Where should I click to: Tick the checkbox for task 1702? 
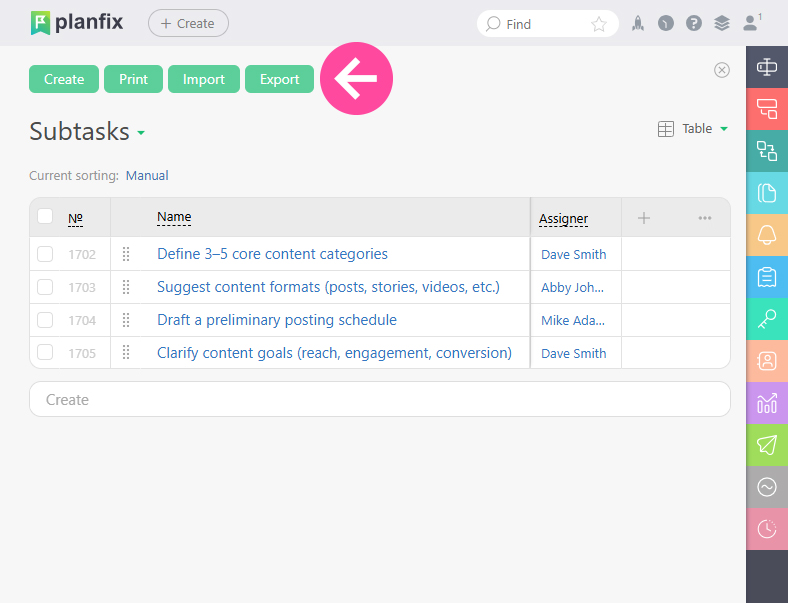(x=45, y=254)
